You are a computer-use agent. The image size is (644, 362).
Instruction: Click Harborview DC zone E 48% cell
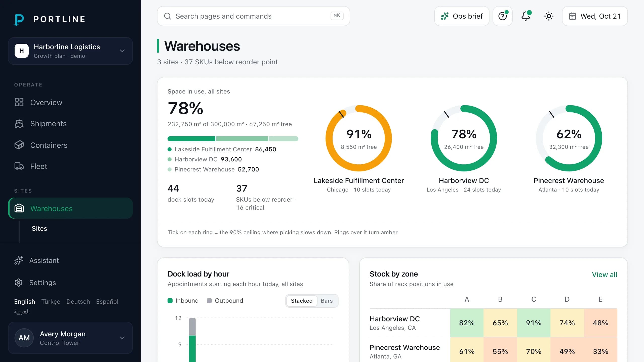[x=601, y=323]
